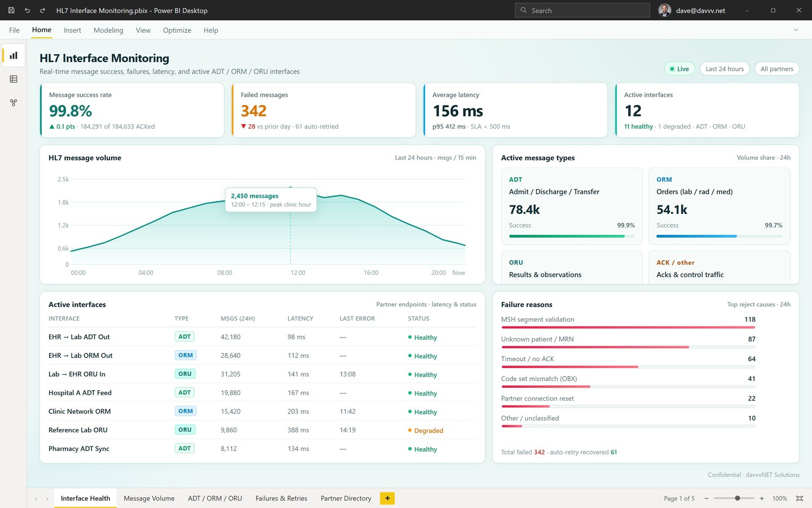This screenshot has width=812, height=508.
Task: Toggle the Live status pill
Action: click(679, 69)
